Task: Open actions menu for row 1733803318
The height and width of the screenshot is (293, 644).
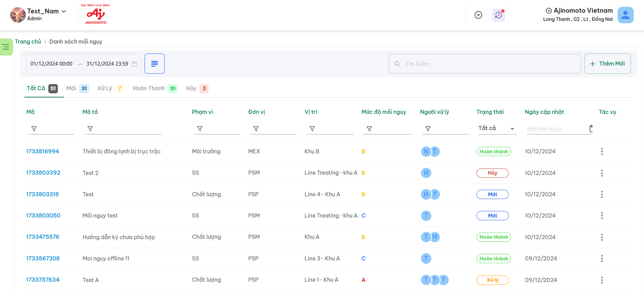Action: coord(602,194)
